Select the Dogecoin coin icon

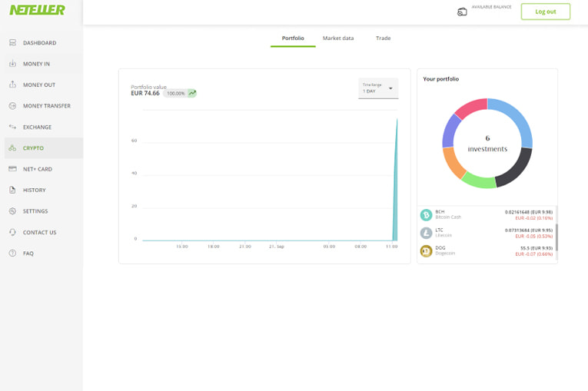point(426,250)
